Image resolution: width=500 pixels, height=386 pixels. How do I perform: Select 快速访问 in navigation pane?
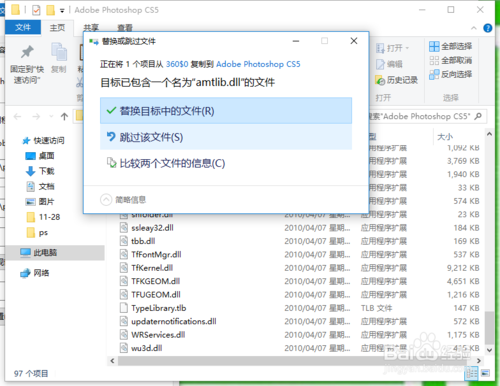(x=43, y=141)
